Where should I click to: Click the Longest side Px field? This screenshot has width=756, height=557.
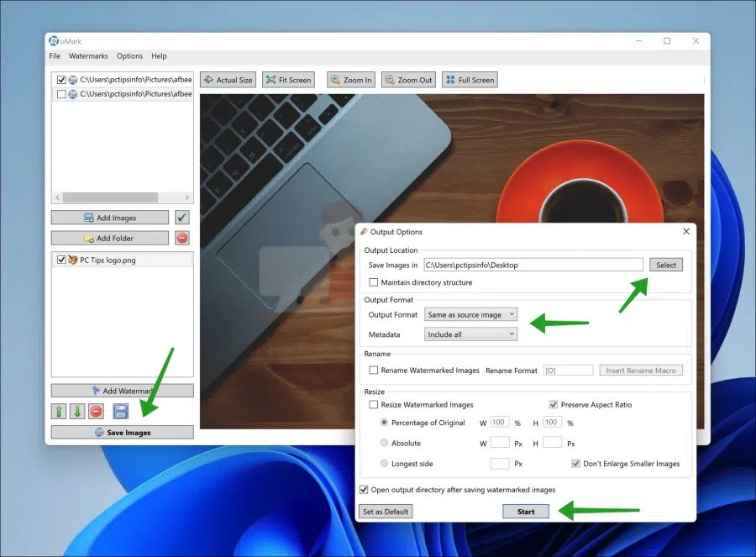pos(500,463)
